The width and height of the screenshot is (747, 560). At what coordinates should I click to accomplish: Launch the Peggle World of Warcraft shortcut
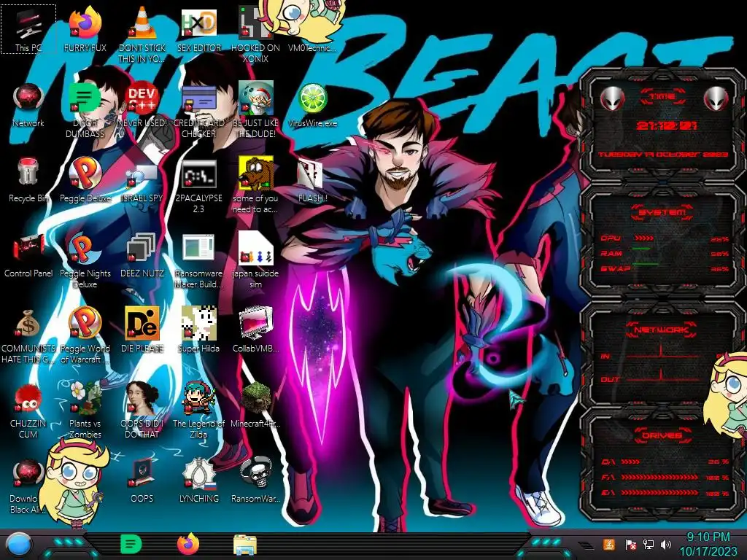click(85, 336)
